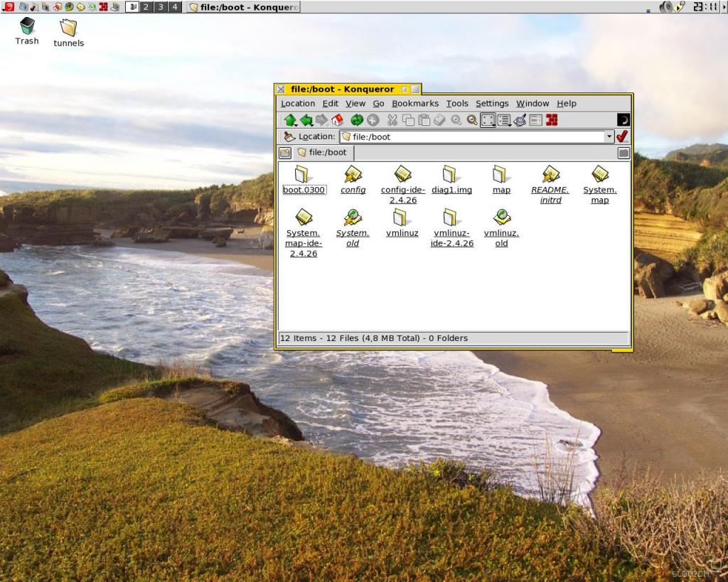
Task: Select the System.map file
Action: 600,184
